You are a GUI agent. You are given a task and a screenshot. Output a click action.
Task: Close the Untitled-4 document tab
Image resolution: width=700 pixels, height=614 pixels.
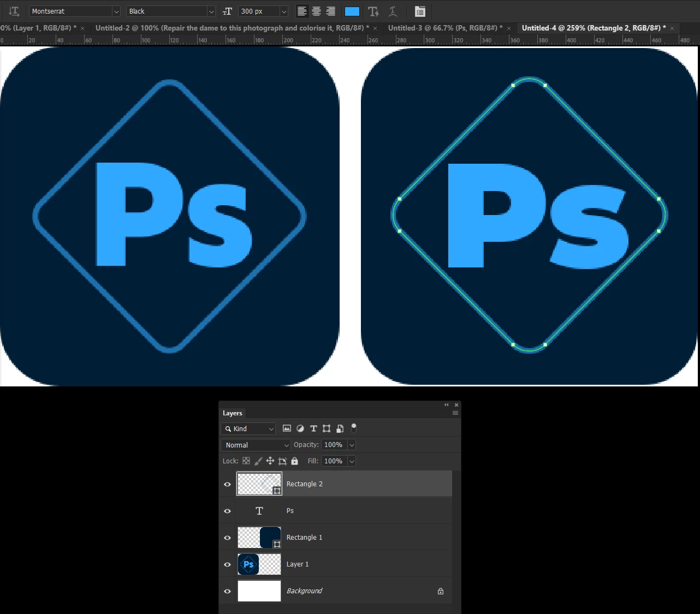[672, 28]
